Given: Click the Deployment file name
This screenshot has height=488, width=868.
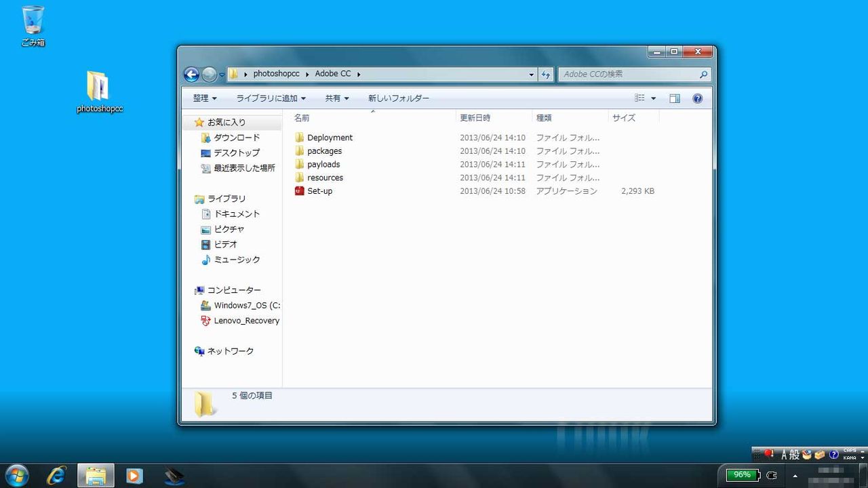Looking at the screenshot, I should point(330,138).
